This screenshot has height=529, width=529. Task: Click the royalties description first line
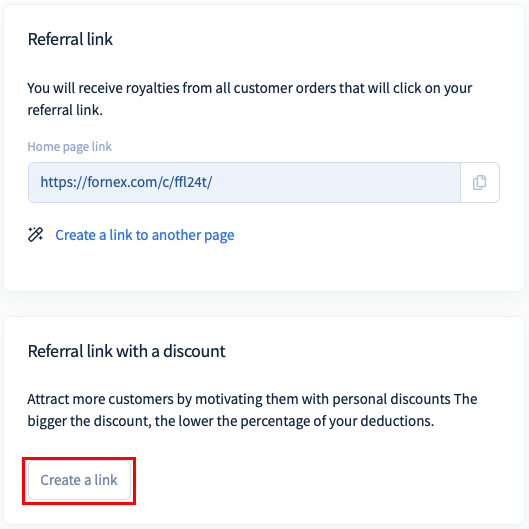pos(250,88)
